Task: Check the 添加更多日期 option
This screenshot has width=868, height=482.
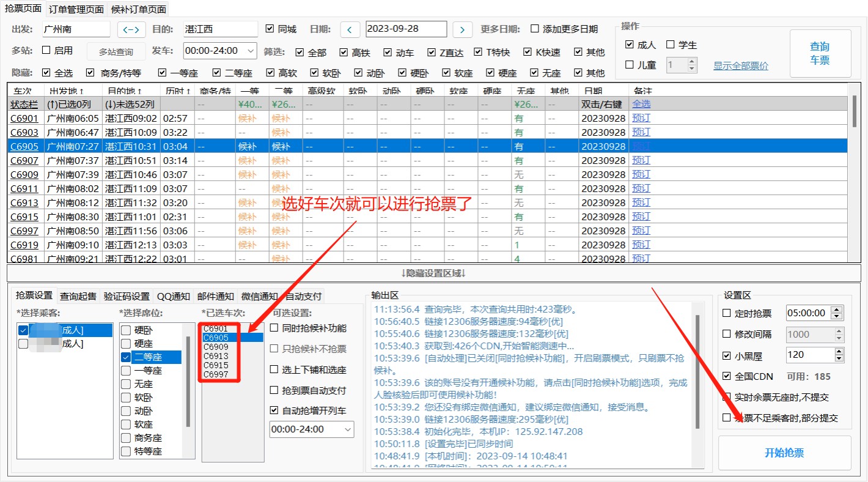Action: click(535, 28)
